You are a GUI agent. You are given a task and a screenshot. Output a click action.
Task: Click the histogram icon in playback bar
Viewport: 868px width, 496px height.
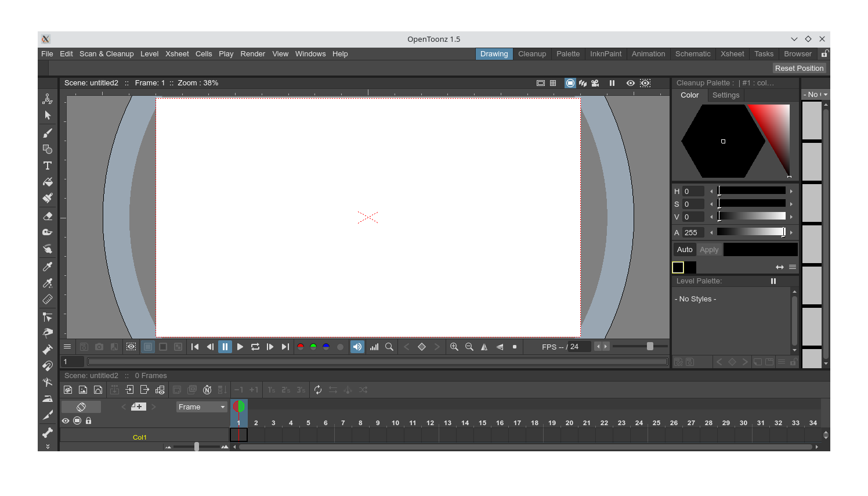(374, 347)
